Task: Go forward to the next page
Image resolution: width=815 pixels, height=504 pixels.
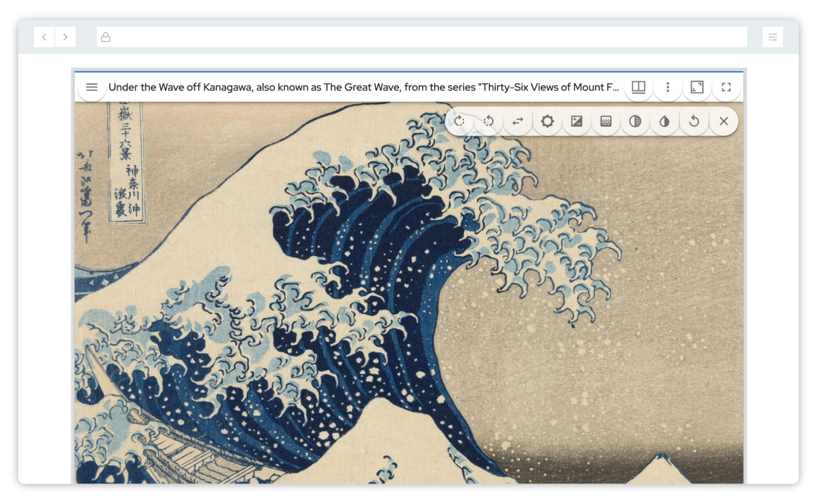Action: pos(65,37)
